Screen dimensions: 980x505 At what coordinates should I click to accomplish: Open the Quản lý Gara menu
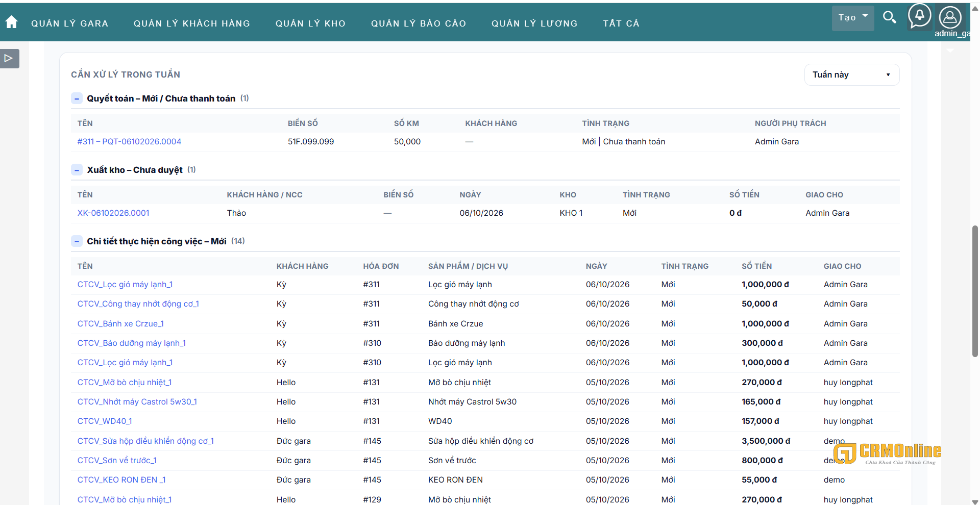point(70,23)
